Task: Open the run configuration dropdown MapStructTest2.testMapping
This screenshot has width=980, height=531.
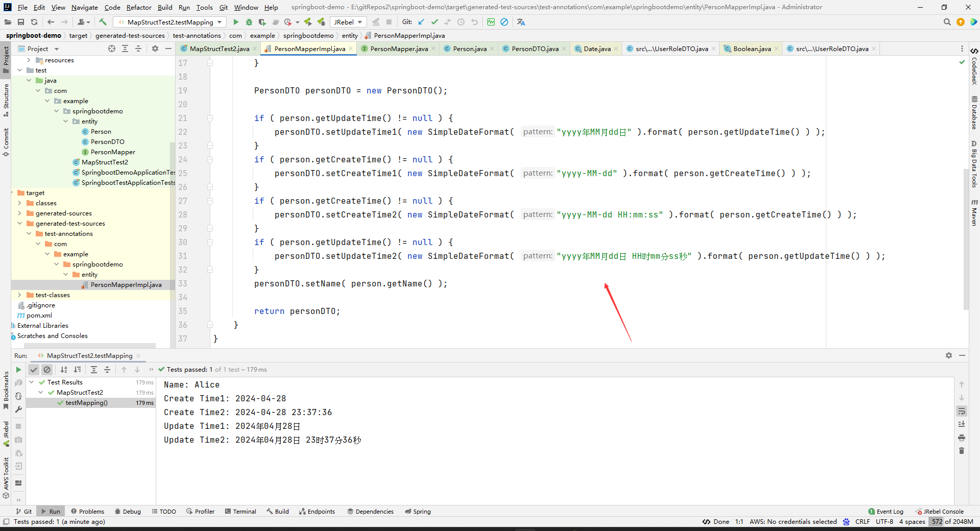Action: (170, 22)
